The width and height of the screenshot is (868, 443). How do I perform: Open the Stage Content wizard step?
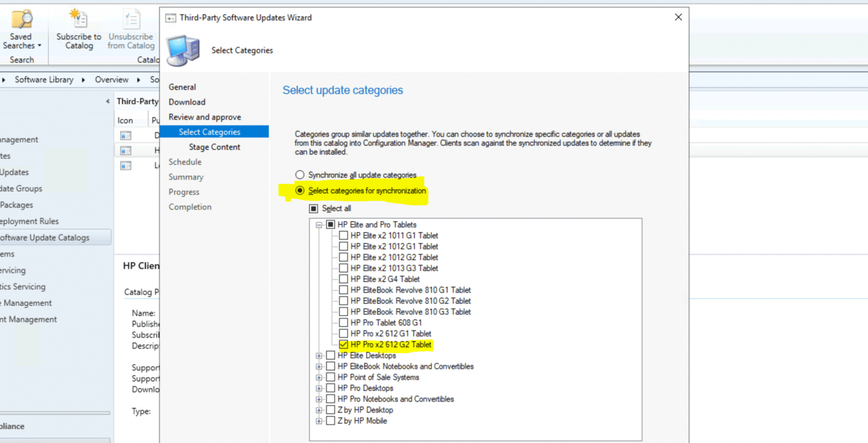pos(214,147)
